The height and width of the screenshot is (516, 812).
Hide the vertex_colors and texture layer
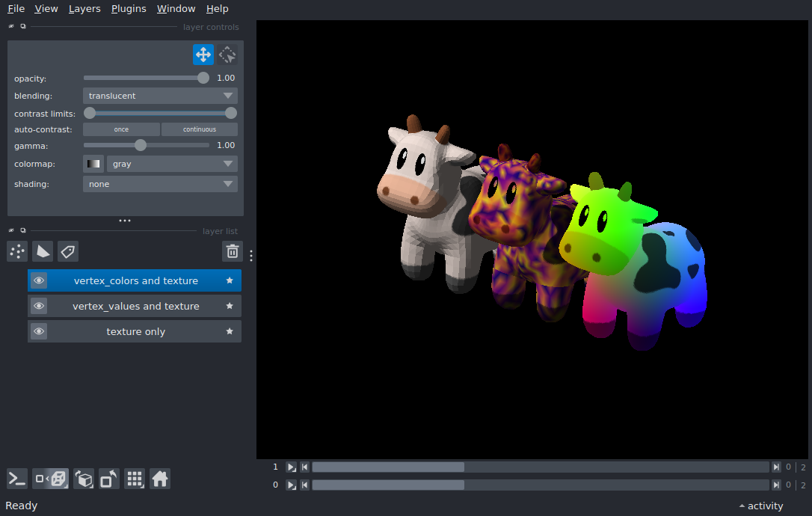[x=39, y=280]
